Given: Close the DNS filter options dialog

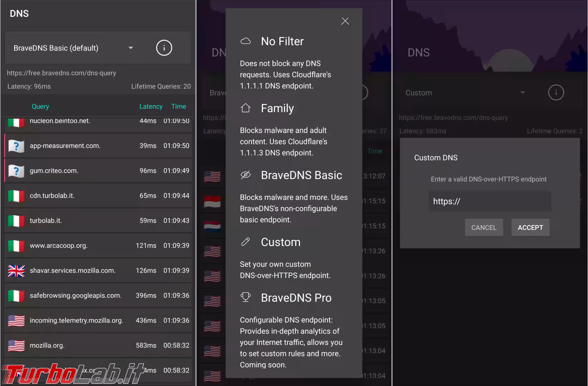Looking at the screenshot, I should click(x=345, y=21).
